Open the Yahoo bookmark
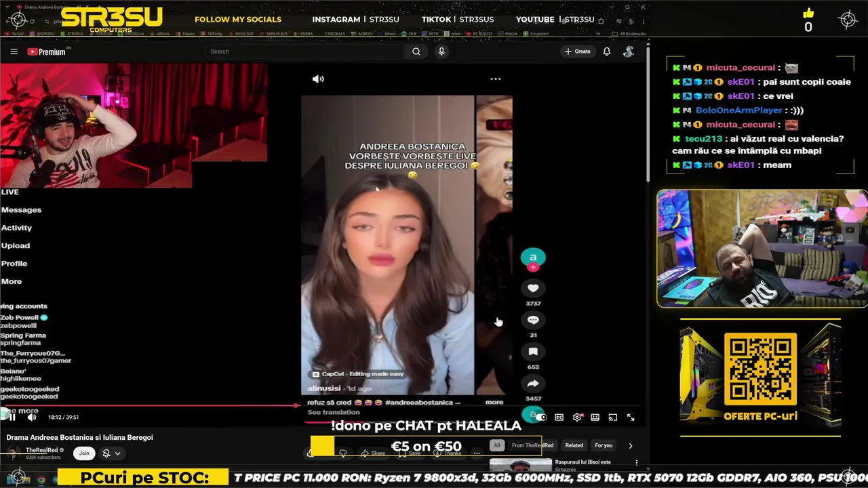Viewport: 868px width, 488px height. pos(387,34)
